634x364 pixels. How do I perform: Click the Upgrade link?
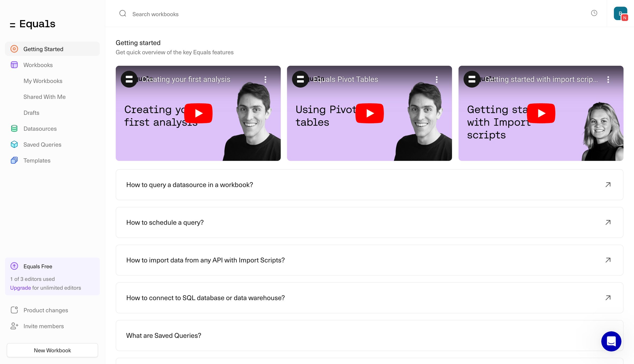tap(20, 288)
